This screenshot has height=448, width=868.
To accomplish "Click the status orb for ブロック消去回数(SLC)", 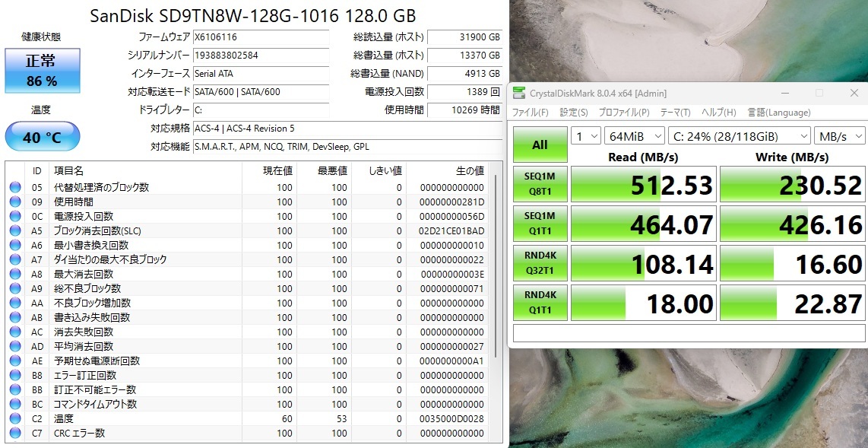I will [x=15, y=231].
